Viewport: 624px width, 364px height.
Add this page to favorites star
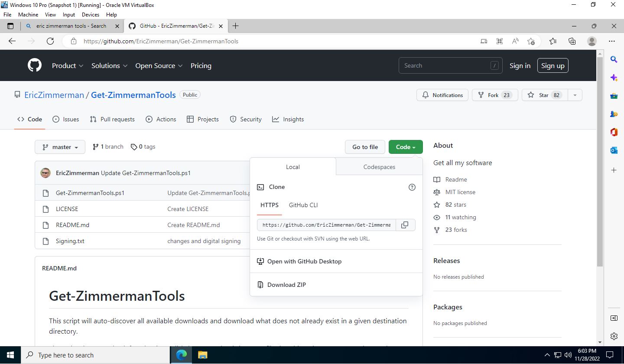click(x=531, y=41)
